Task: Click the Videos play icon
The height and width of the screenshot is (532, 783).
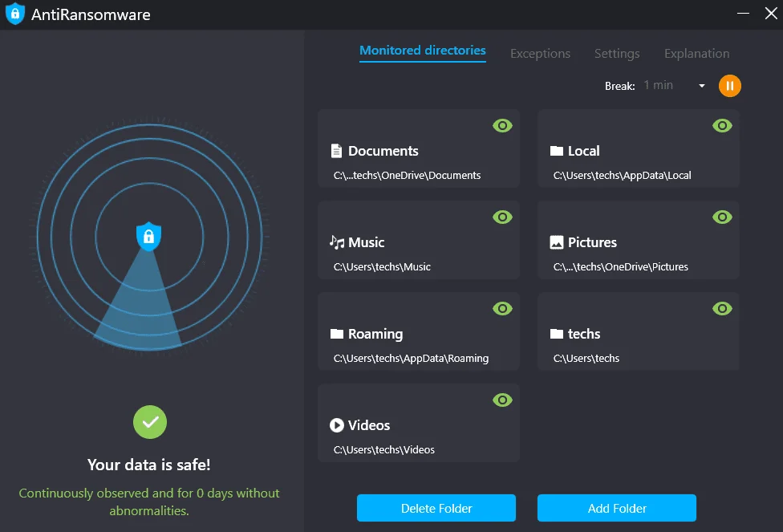Action: coord(337,425)
